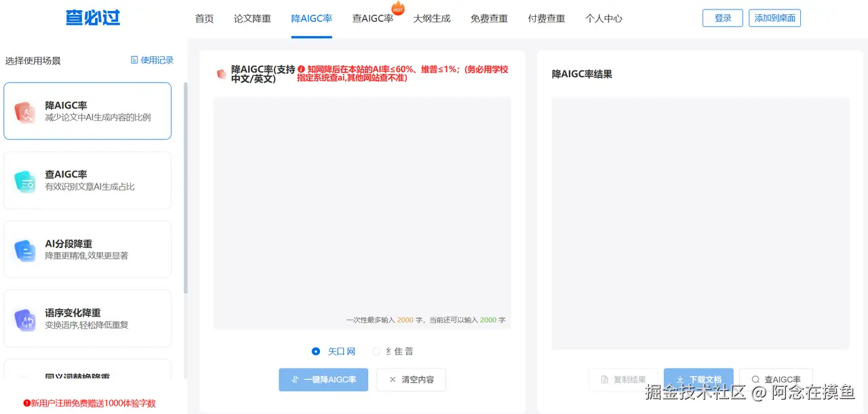The width and height of the screenshot is (868, 414).
Task: Open the 大纲生成 nav tab
Action: pos(432,19)
